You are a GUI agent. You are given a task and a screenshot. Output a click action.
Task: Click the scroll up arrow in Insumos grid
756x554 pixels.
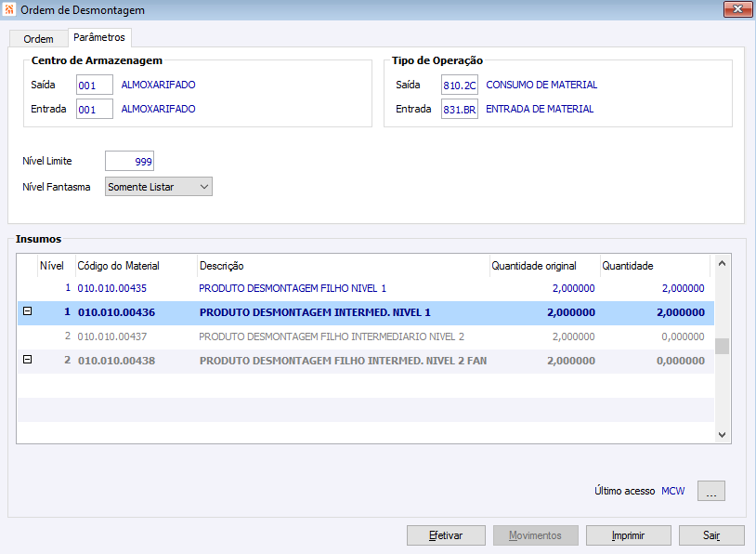(722, 263)
